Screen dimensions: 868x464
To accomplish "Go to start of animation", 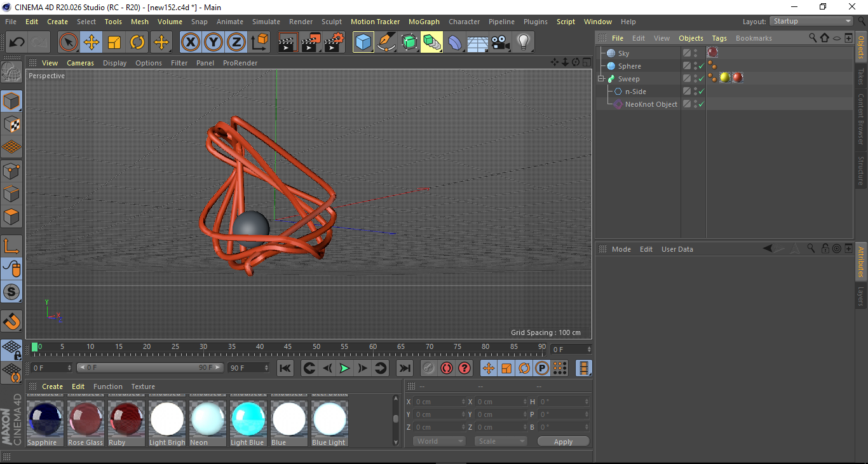I will point(285,368).
